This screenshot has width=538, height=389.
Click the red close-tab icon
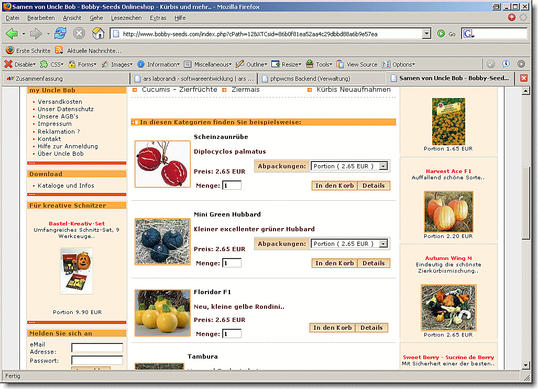point(524,78)
